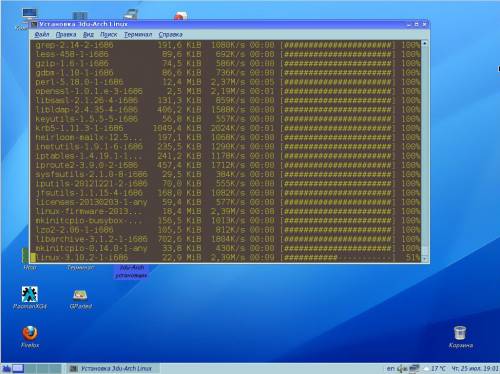Click the iproute2-3.9.0-2-i686 line
The width and height of the screenshot is (500, 374).
click(x=227, y=165)
